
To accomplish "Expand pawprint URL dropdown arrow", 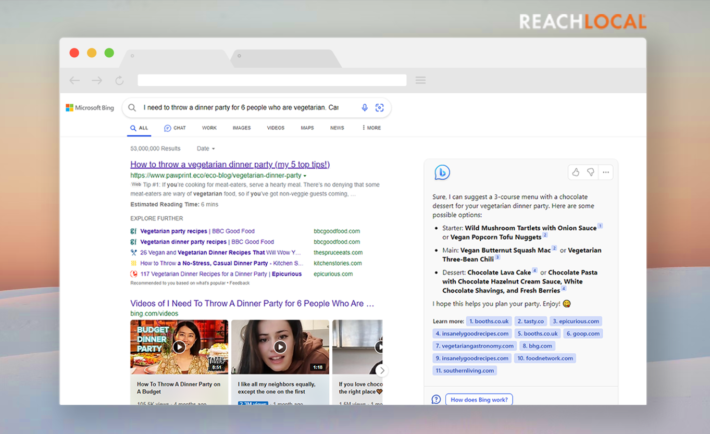I will pyautogui.click(x=305, y=176).
